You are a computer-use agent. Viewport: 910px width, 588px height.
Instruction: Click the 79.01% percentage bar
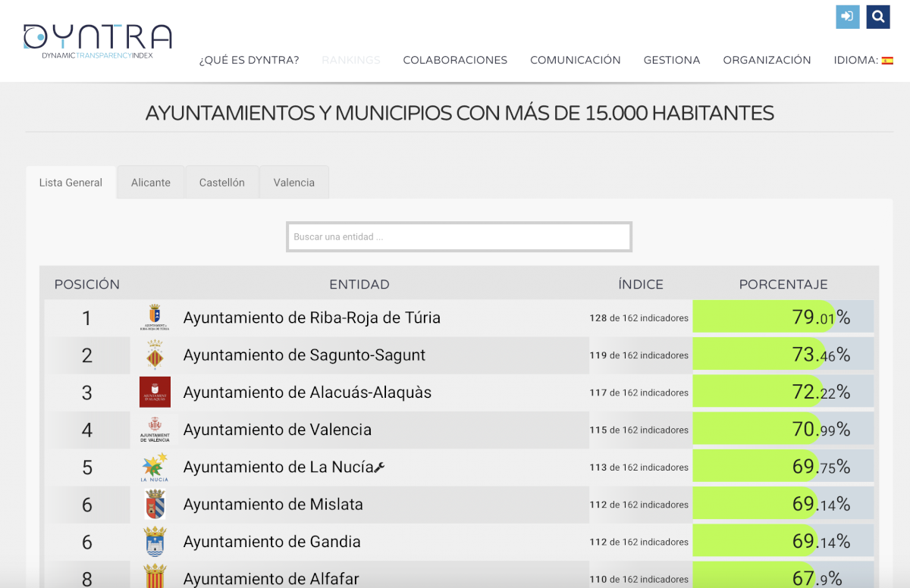(783, 317)
